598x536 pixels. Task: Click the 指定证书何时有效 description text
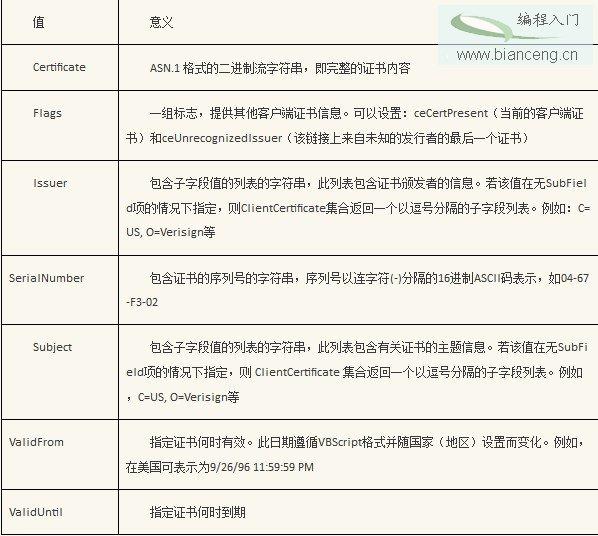[197, 442]
